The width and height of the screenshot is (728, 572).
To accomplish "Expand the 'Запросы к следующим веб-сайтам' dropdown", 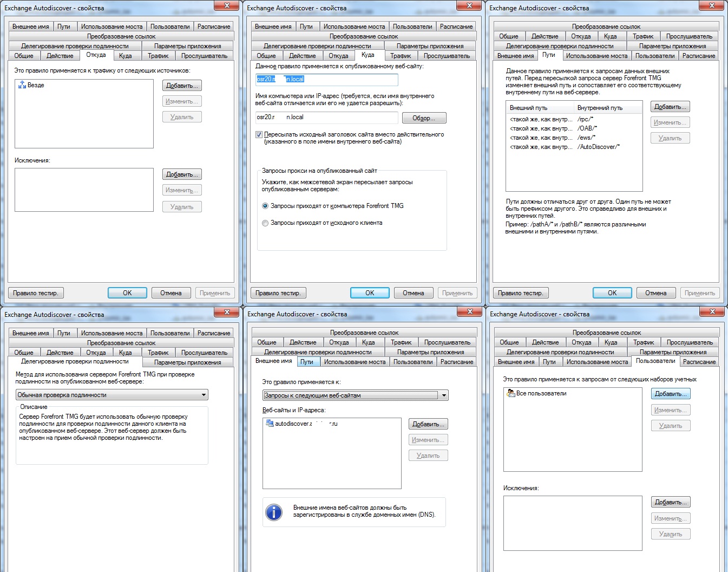I will point(356,395).
